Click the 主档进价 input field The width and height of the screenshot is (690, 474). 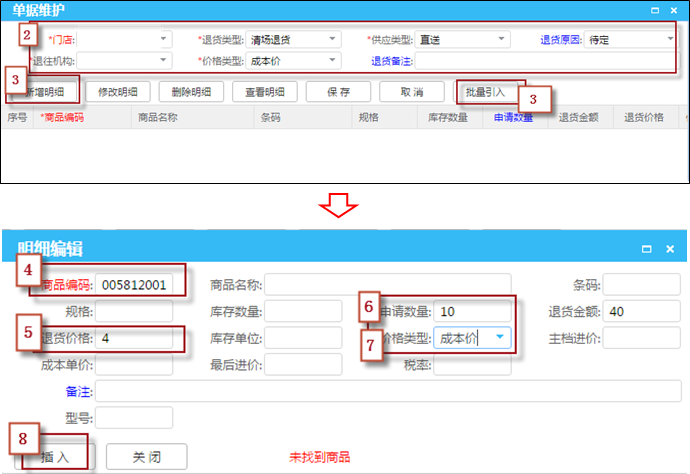click(x=641, y=338)
